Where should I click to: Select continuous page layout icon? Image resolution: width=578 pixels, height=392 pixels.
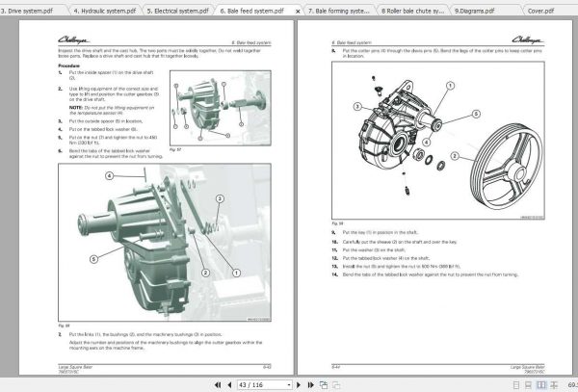click(528, 385)
